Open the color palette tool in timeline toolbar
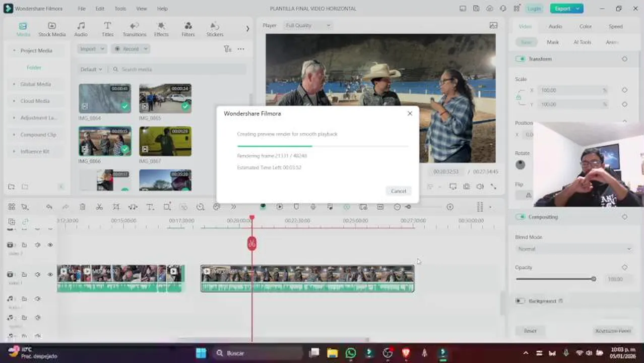Viewport: 644px width, 363px height. pyautogui.click(x=217, y=207)
